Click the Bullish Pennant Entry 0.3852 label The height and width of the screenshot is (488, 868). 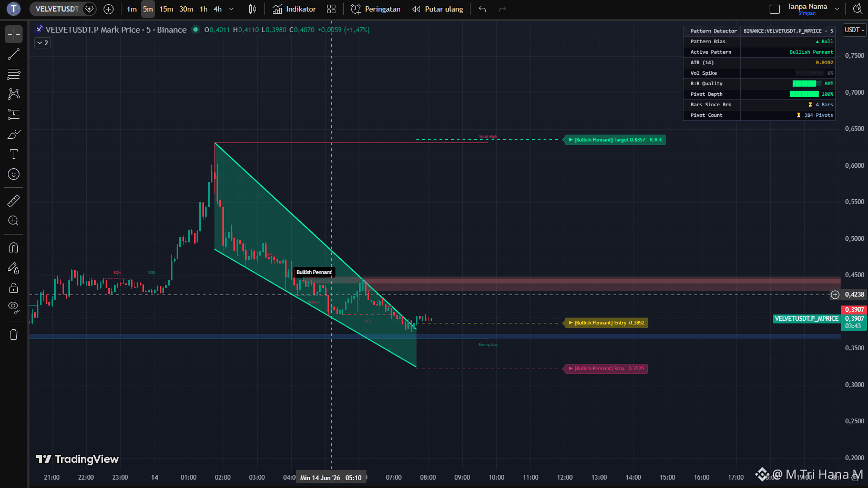(x=606, y=323)
